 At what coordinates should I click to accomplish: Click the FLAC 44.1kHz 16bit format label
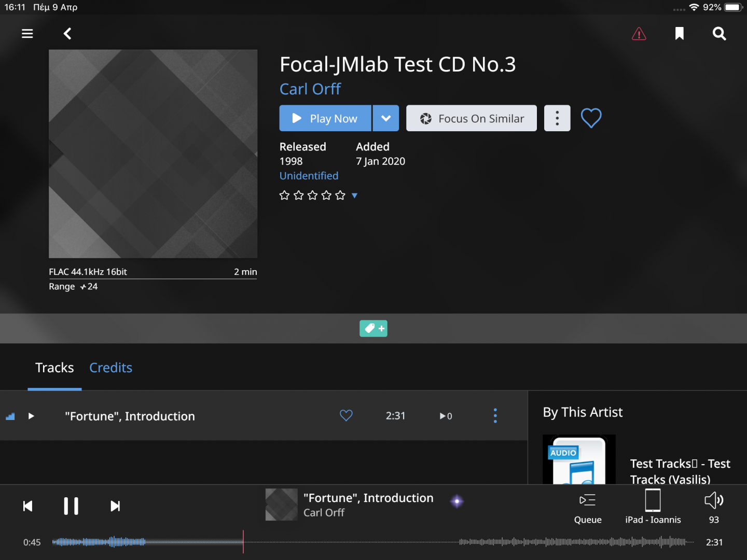coord(88,272)
